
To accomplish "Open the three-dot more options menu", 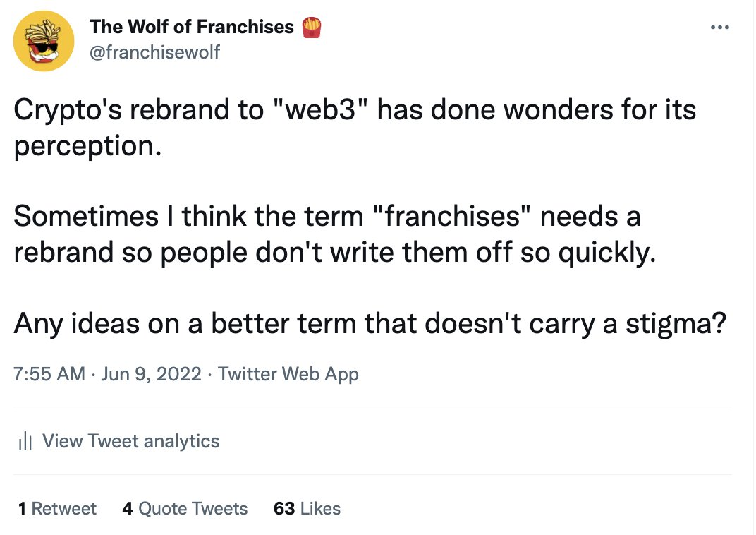I will pos(720,27).
